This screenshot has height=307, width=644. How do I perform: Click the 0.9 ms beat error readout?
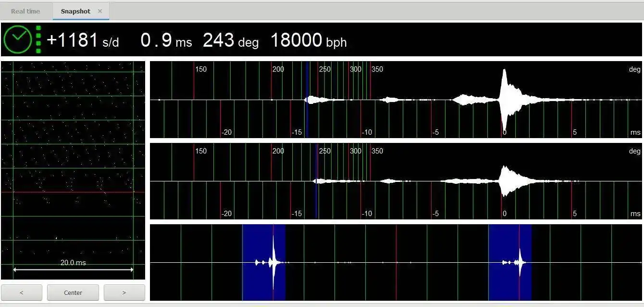[166, 40]
